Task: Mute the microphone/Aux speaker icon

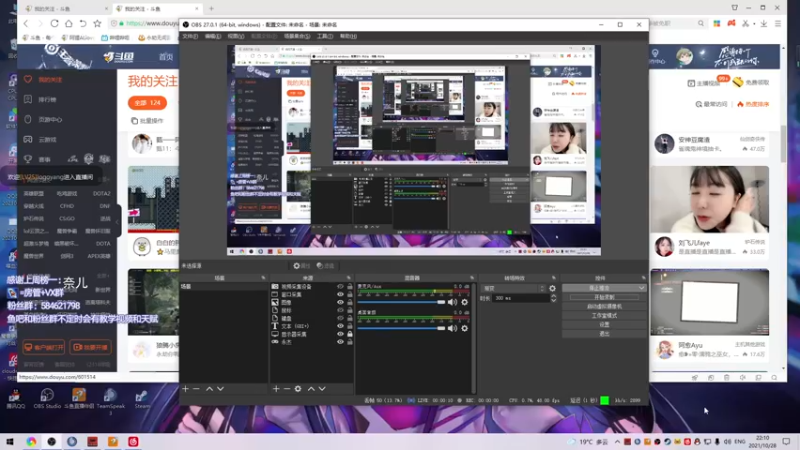Action: coord(452,302)
